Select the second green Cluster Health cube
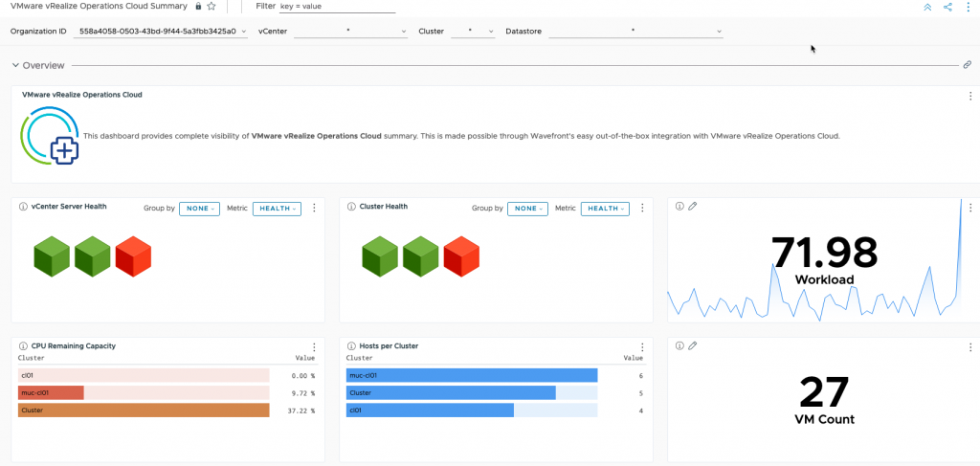 click(x=421, y=256)
